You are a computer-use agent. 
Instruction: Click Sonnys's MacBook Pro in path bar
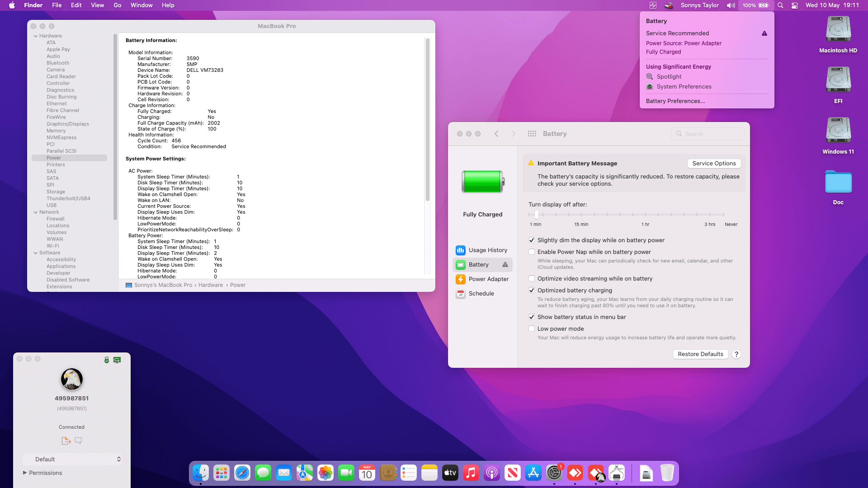tap(163, 285)
